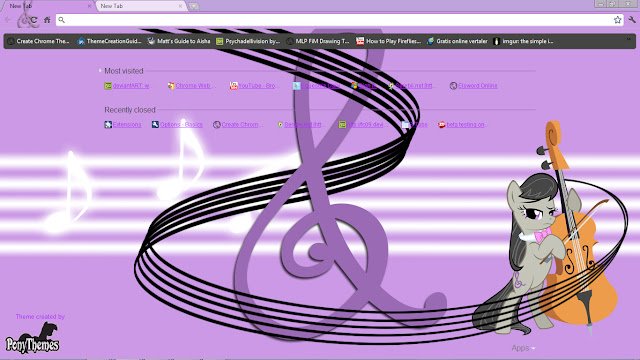Click the Psychadellivision deviantART favicon
Image resolution: width=640 pixels, height=360 pixels.
pos(220,41)
